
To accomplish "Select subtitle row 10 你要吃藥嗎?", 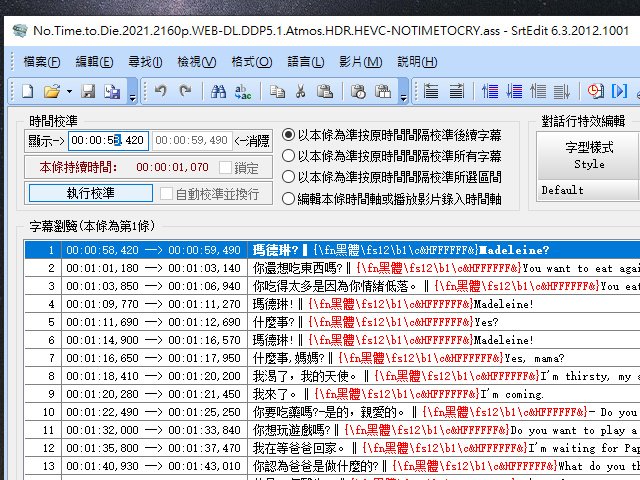I will [x=332, y=412].
